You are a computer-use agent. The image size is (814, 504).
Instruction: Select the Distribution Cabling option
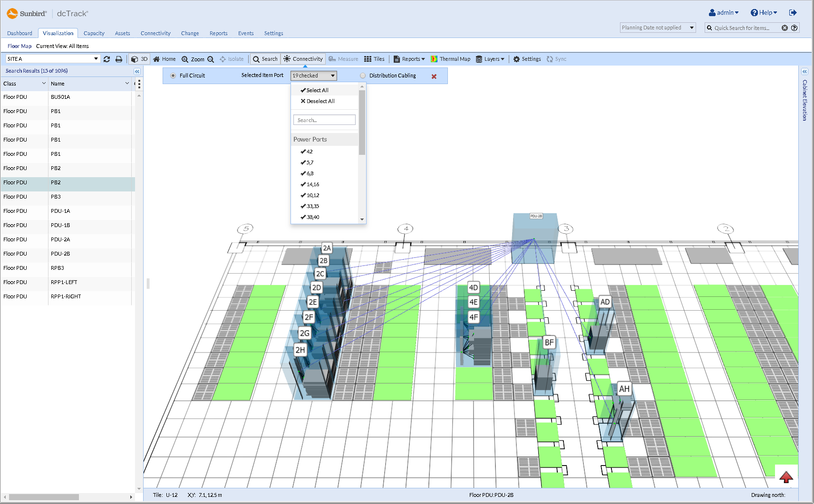pyautogui.click(x=363, y=75)
